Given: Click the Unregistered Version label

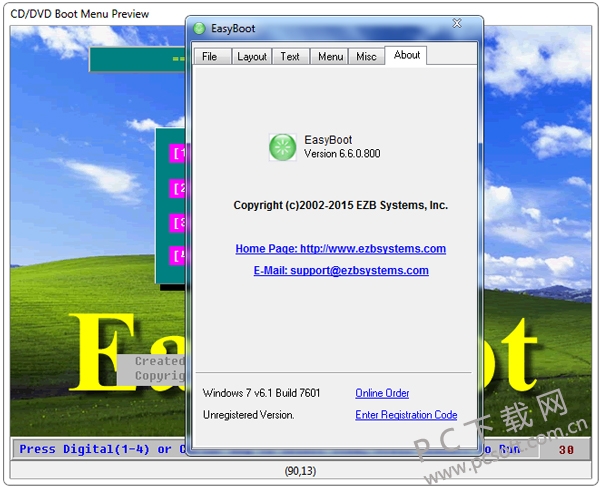Looking at the screenshot, I should 248,415.
